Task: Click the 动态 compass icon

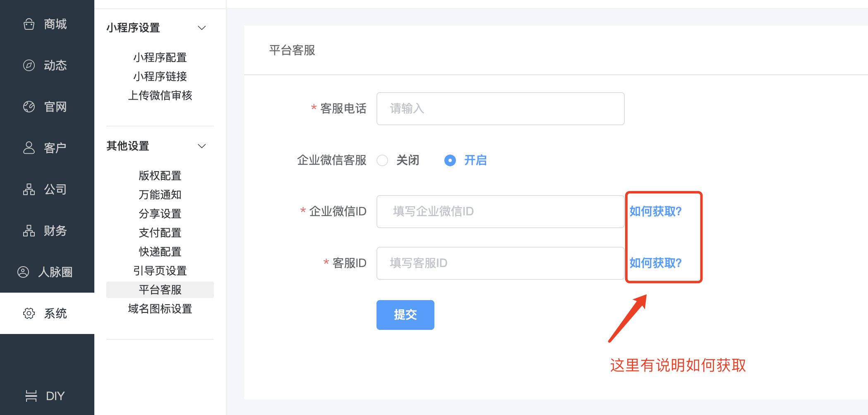Action: (x=29, y=65)
